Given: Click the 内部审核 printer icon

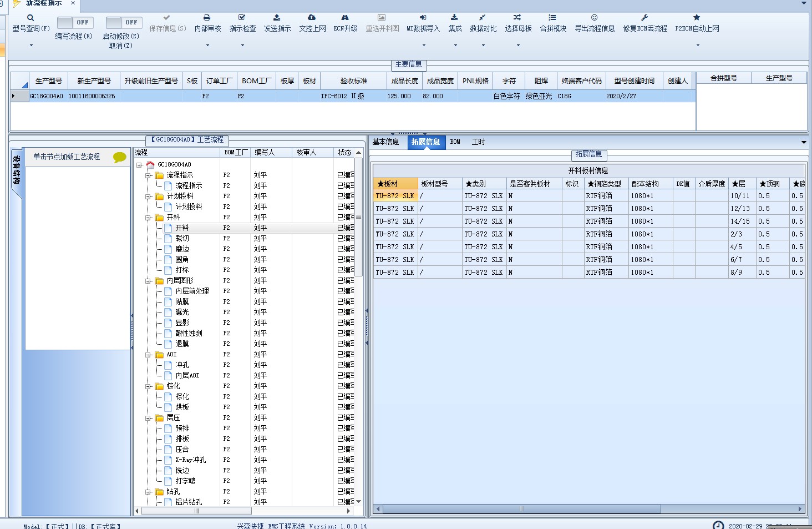Looking at the screenshot, I should [x=207, y=18].
